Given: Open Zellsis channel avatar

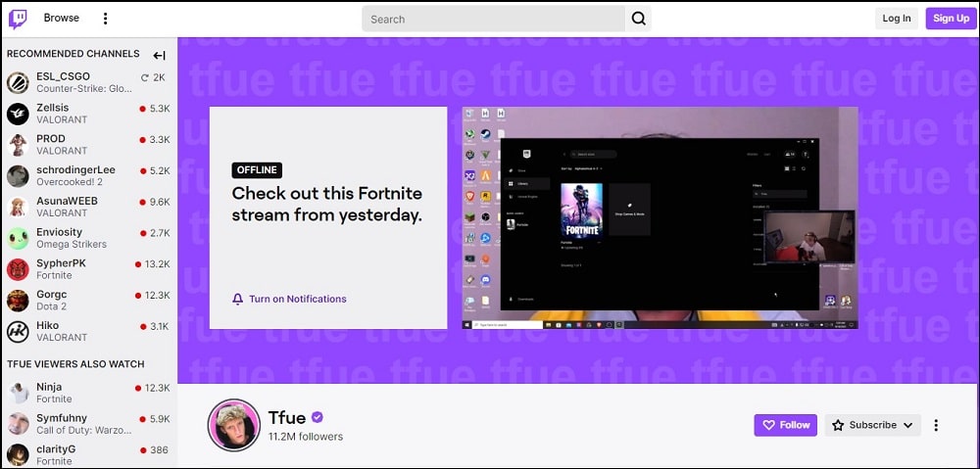Looking at the screenshot, I should [18, 114].
